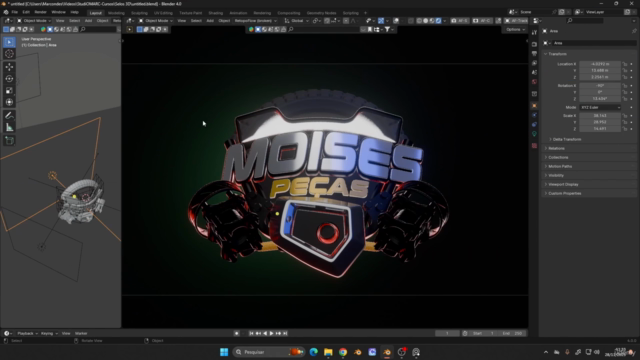Select the Rotate tool
The image size is (640, 360).
9,79
